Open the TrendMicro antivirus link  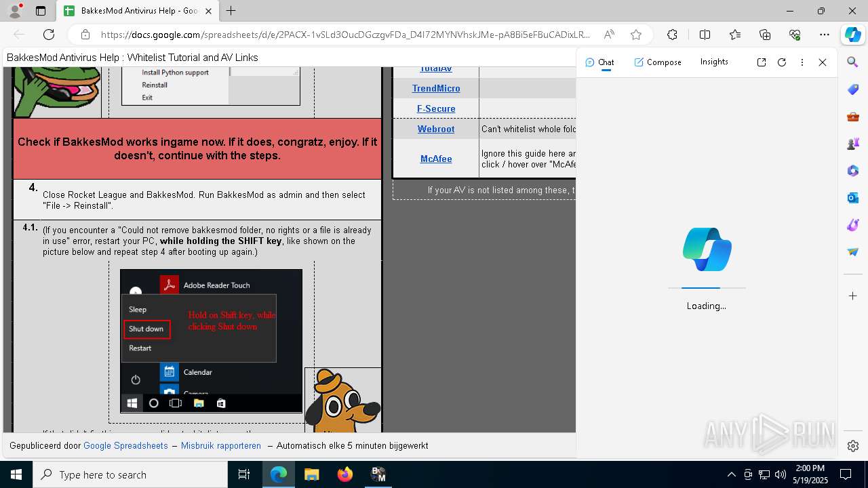(x=436, y=88)
